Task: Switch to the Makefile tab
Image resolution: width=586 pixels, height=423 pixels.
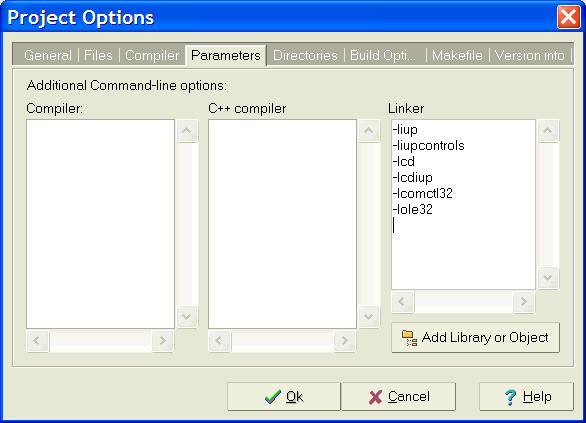Action: (457, 56)
